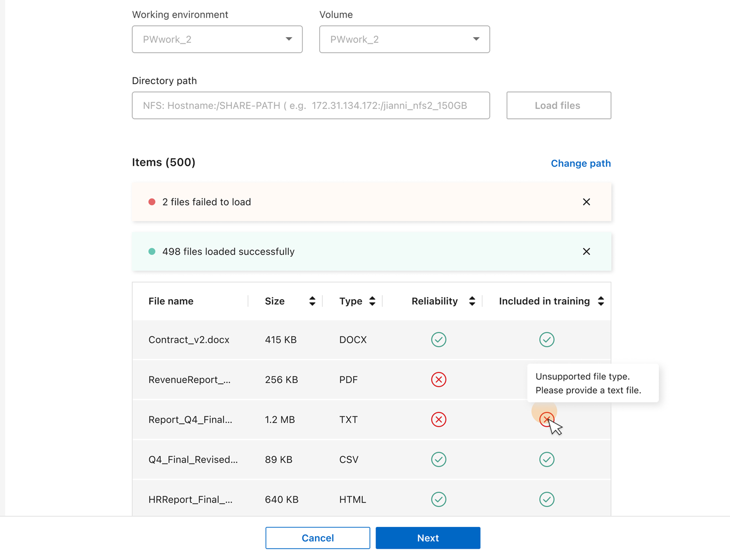Viewport: 730px width, 560px height.
Task: Open the Change path link
Action: 581,163
